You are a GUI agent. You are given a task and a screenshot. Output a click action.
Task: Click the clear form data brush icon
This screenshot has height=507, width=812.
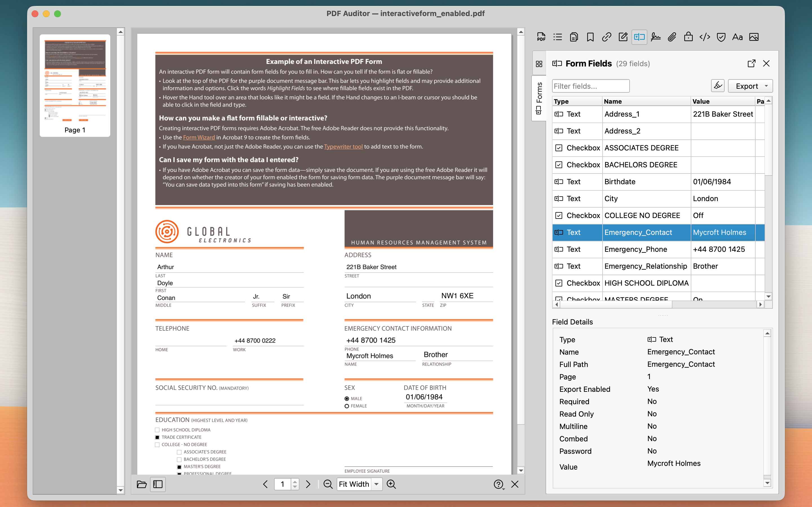(718, 86)
